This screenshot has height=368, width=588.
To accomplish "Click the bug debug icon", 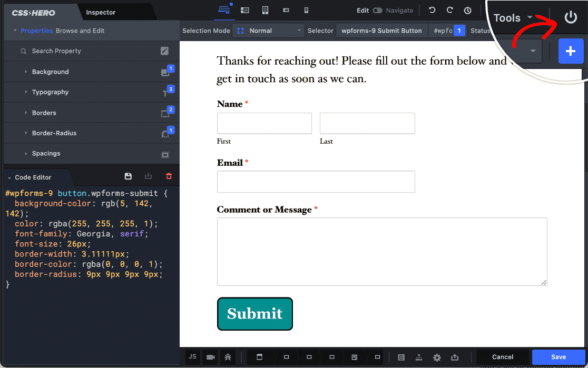I will pyautogui.click(x=228, y=357).
